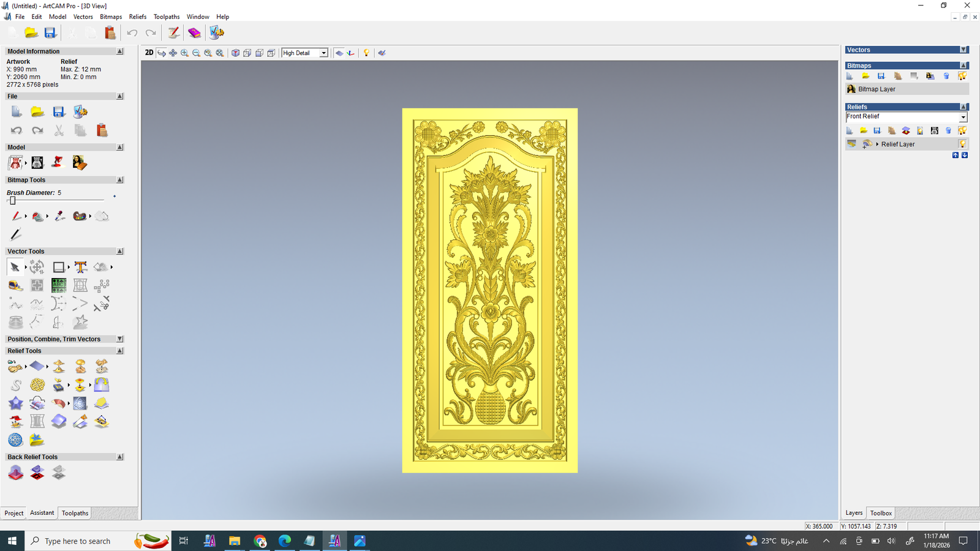Click the measure tool tape icon
The image size is (980, 551).
tap(15, 285)
